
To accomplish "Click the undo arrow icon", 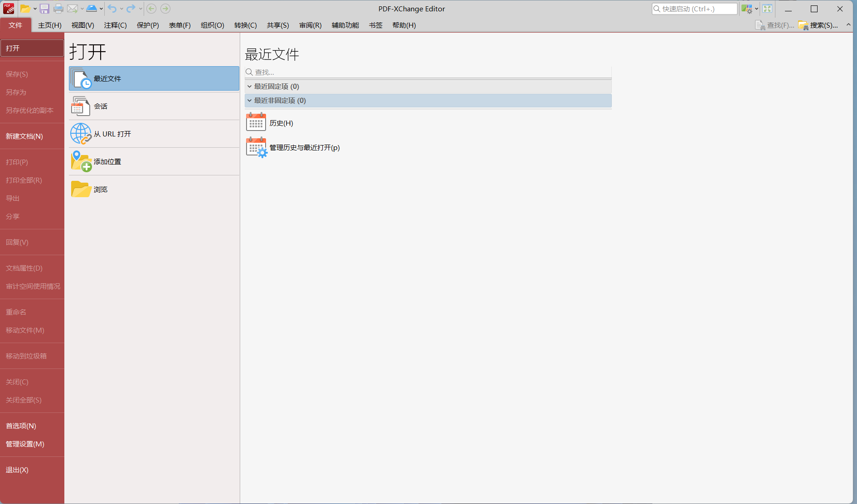I will tap(112, 9).
